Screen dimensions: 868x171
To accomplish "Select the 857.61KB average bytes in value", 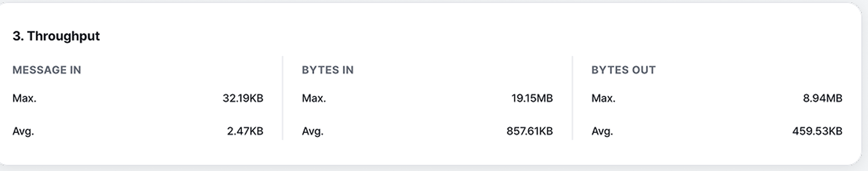I will [x=529, y=131].
